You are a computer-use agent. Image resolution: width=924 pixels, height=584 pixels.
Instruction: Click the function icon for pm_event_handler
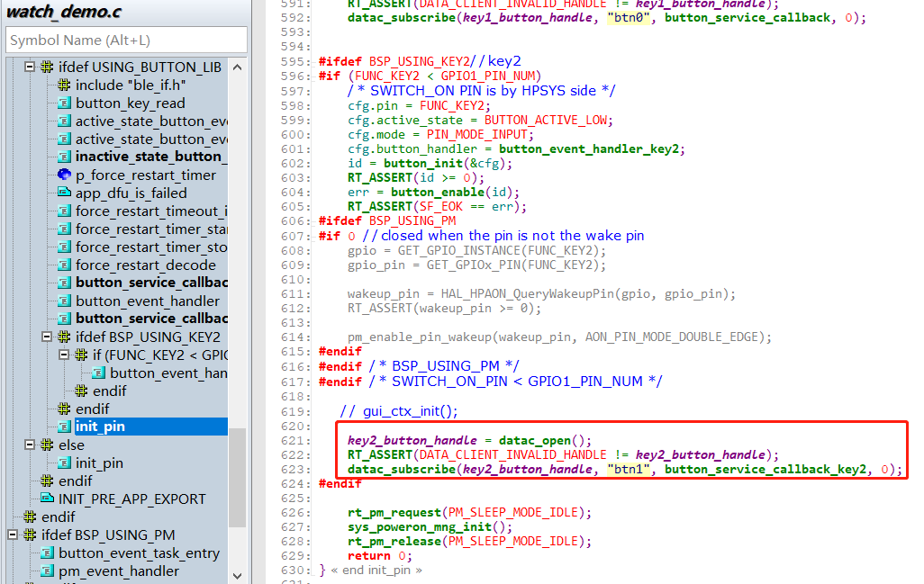[47, 571]
